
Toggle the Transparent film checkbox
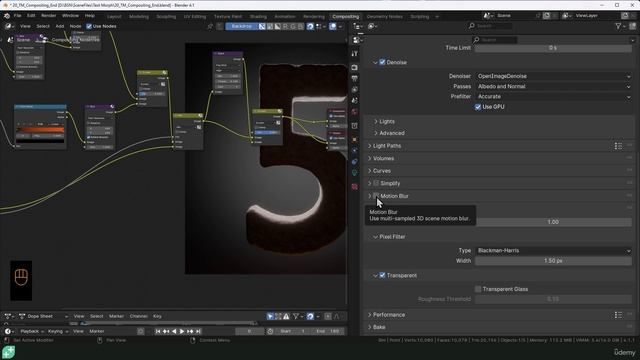pyautogui.click(x=382, y=276)
